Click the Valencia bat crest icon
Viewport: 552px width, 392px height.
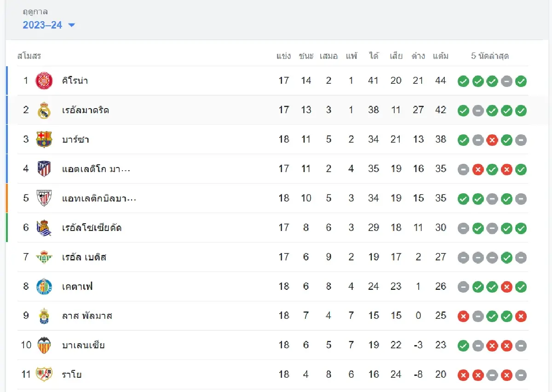(x=44, y=346)
